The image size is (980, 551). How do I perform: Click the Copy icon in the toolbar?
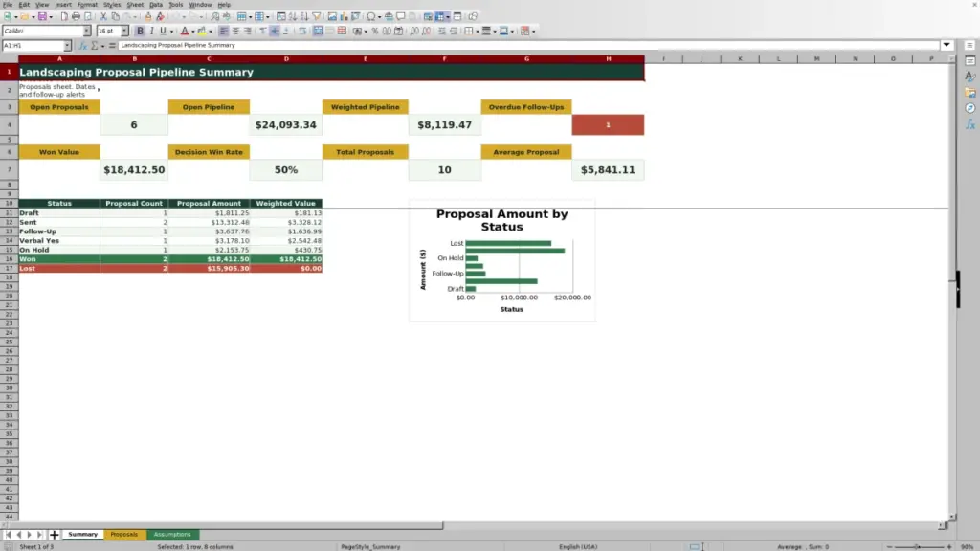[115, 16]
